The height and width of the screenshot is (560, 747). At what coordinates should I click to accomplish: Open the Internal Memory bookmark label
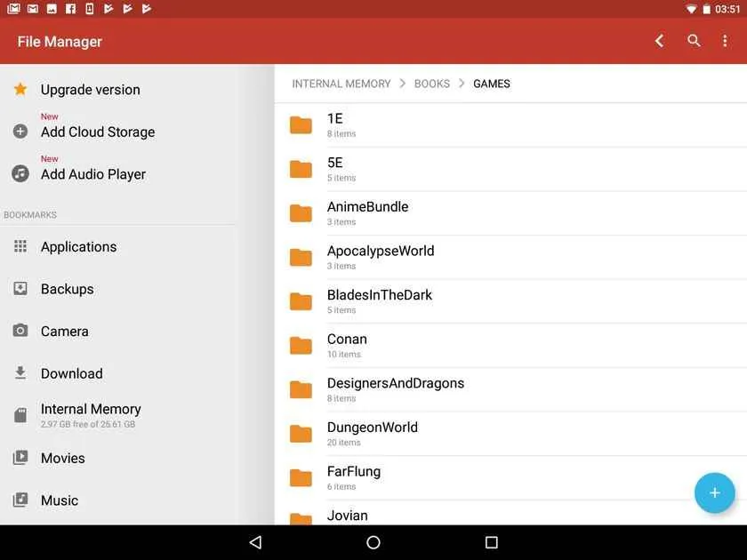tap(91, 409)
